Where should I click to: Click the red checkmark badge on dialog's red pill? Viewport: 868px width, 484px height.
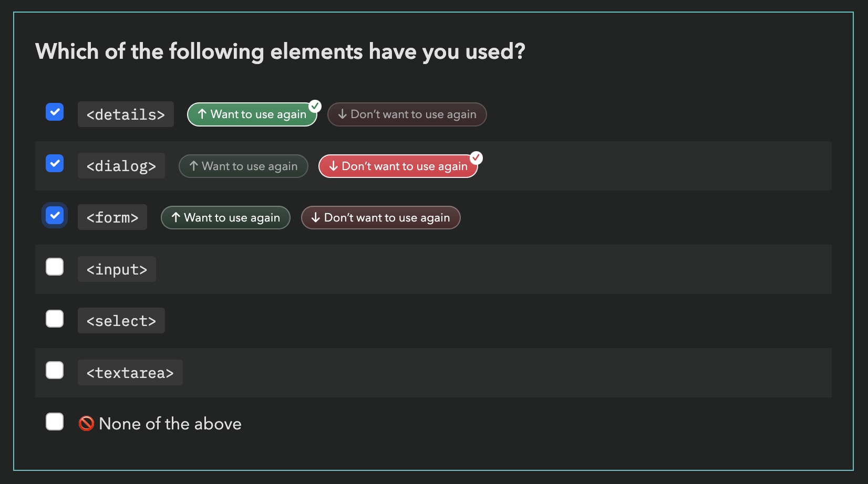tap(476, 157)
